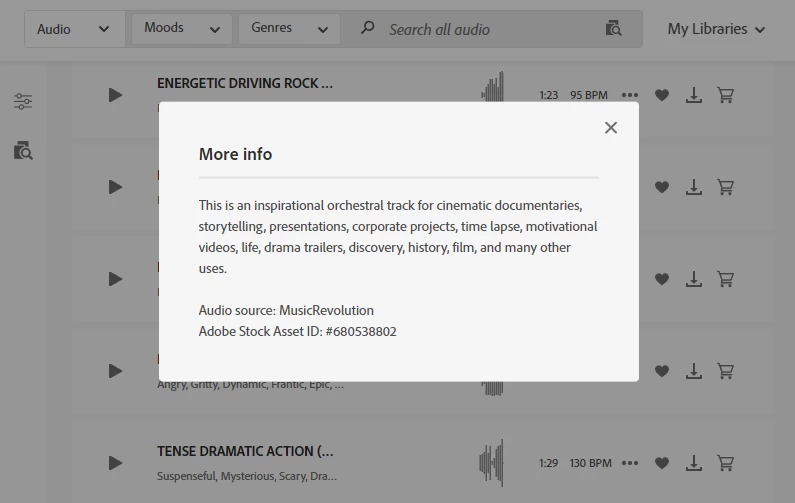Open more options for Tense Dramatic Action
The height and width of the screenshot is (503, 795).
[629, 463]
